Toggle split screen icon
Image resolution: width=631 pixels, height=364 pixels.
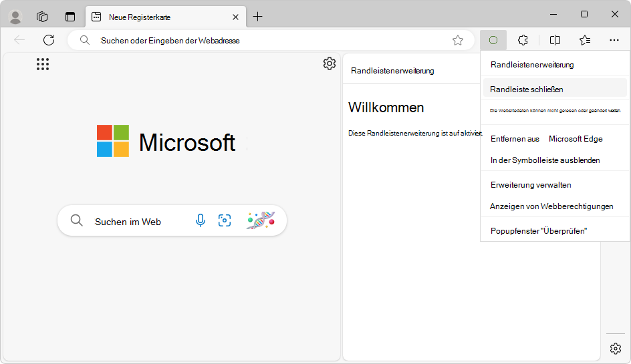[x=555, y=40]
